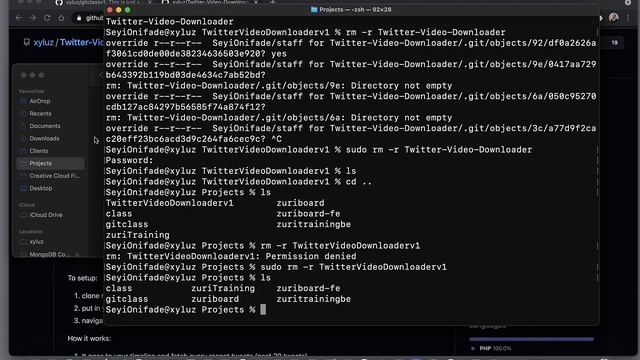
Task: Open Downloads in Finder sidebar
Action: click(44, 138)
